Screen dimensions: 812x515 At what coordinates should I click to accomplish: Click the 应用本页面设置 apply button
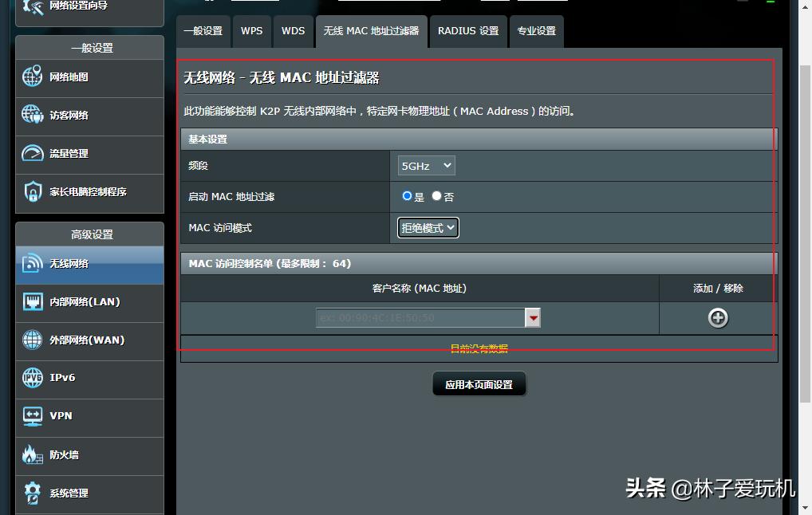pyautogui.click(x=479, y=383)
